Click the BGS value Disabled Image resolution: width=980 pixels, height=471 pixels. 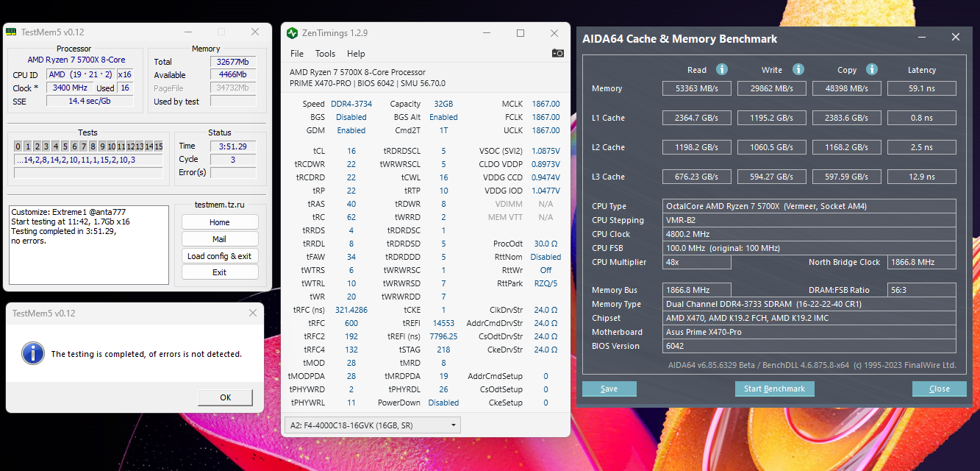[351, 117]
